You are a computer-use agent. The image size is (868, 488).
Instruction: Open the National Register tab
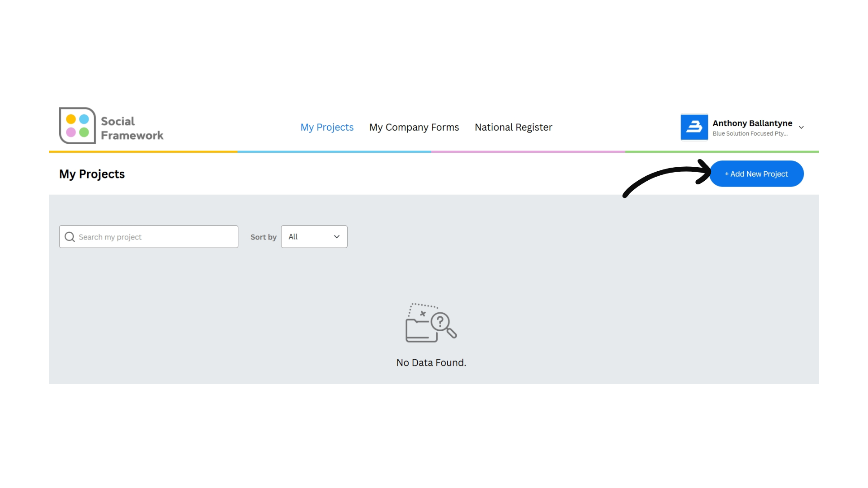[514, 127]
